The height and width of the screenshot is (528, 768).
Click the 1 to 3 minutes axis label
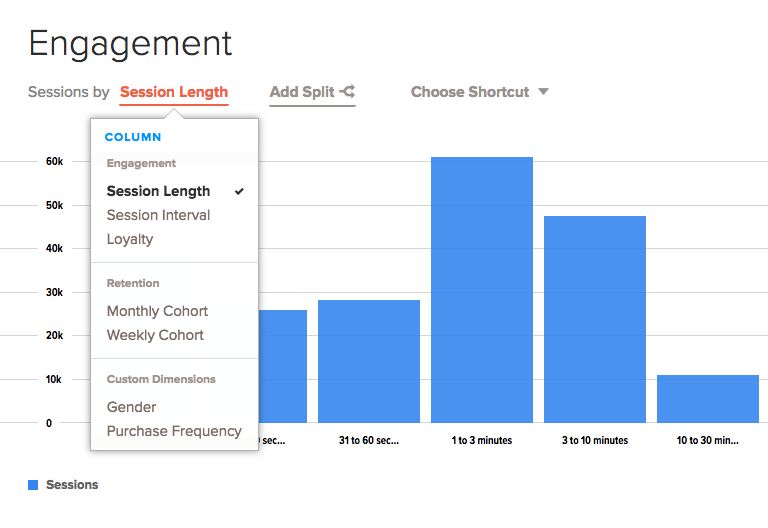pyautogui.click(x=482, y=441)
